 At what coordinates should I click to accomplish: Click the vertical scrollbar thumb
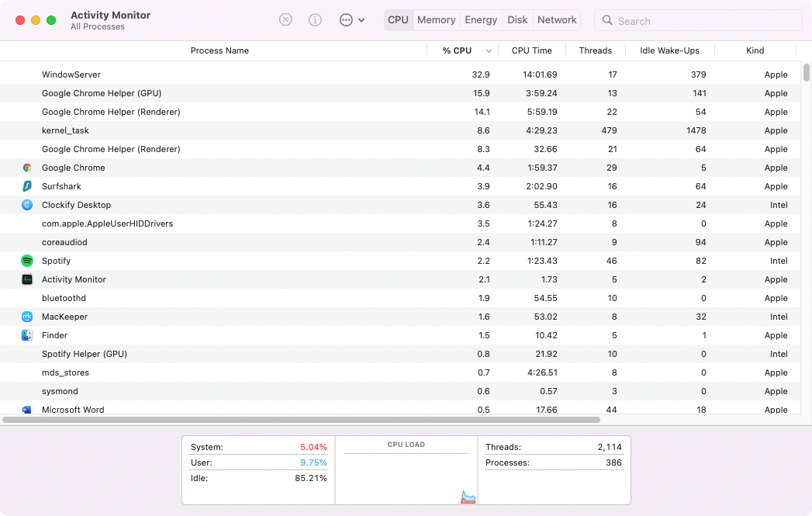[x=807, y=72]
